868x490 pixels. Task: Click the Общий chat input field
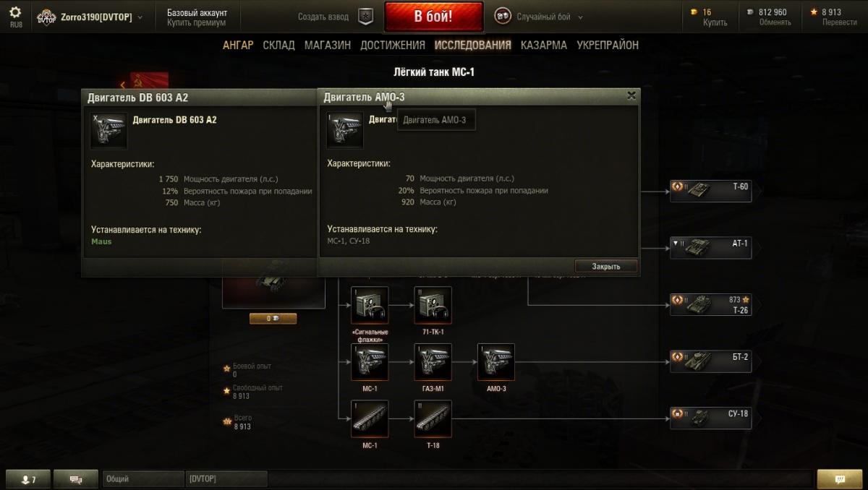[143, 479]
